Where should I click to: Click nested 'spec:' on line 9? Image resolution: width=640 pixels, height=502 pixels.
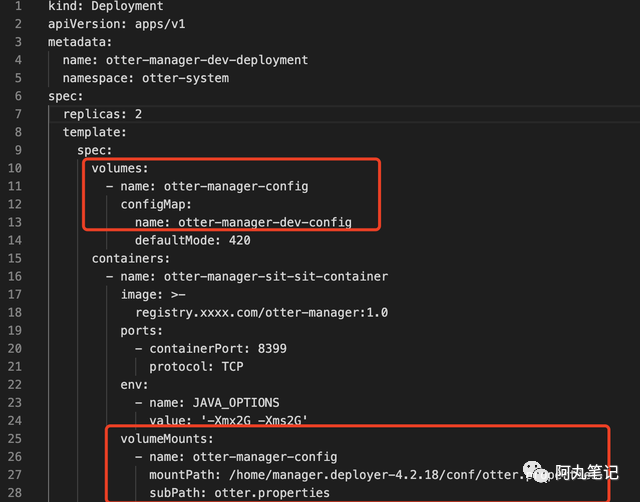coord(95,150)
